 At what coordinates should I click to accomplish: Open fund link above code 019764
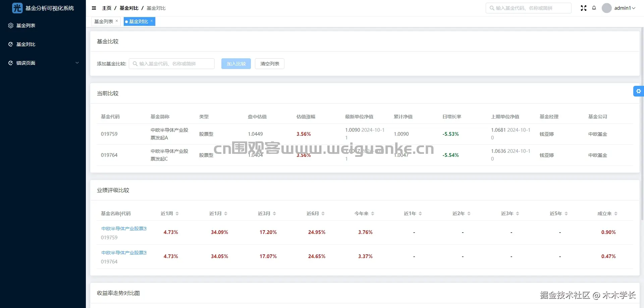[124, 253]
